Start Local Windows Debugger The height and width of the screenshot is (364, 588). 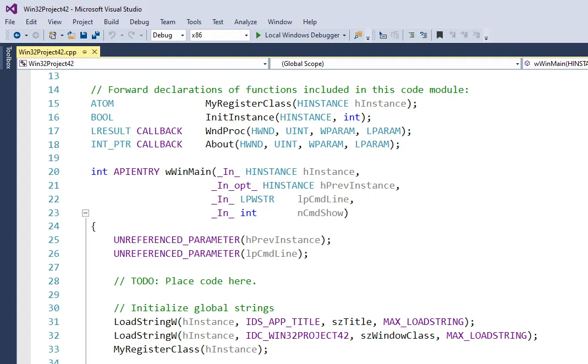(298, 35)
